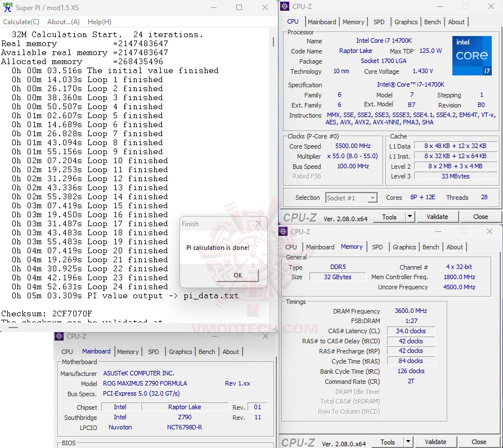Viewport: 503px width, 448px height.
Task: Click the CPU-Z icon in Memory window title
Action: 283,231
